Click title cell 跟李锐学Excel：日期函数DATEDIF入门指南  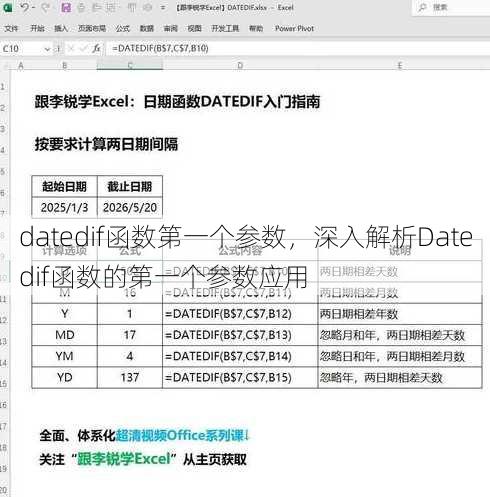[177, 102]
